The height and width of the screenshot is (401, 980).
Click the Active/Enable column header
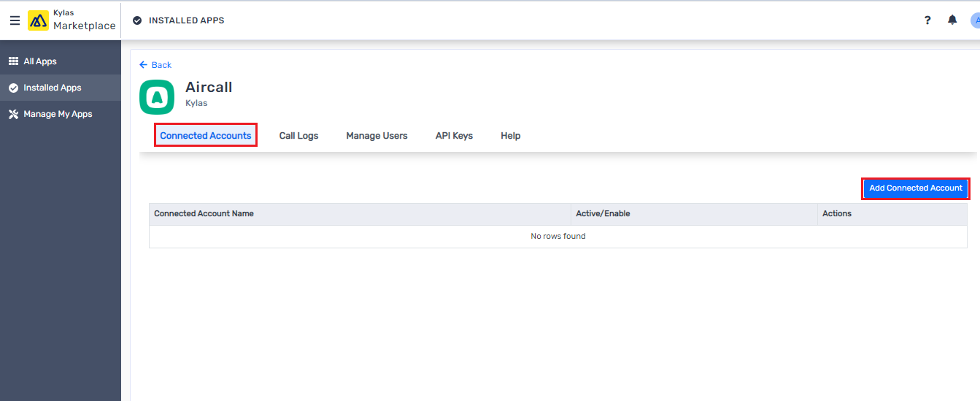point(695,214)
